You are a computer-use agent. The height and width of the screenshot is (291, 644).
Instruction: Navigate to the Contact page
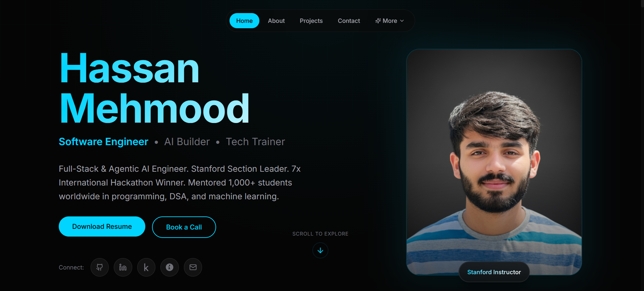[349, 21]
